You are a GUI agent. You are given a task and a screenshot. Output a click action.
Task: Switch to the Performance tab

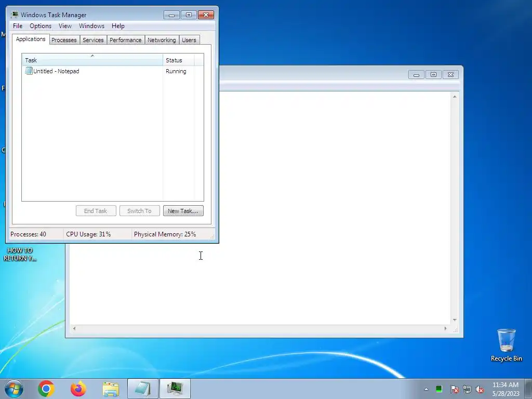[x=126, y=40]
